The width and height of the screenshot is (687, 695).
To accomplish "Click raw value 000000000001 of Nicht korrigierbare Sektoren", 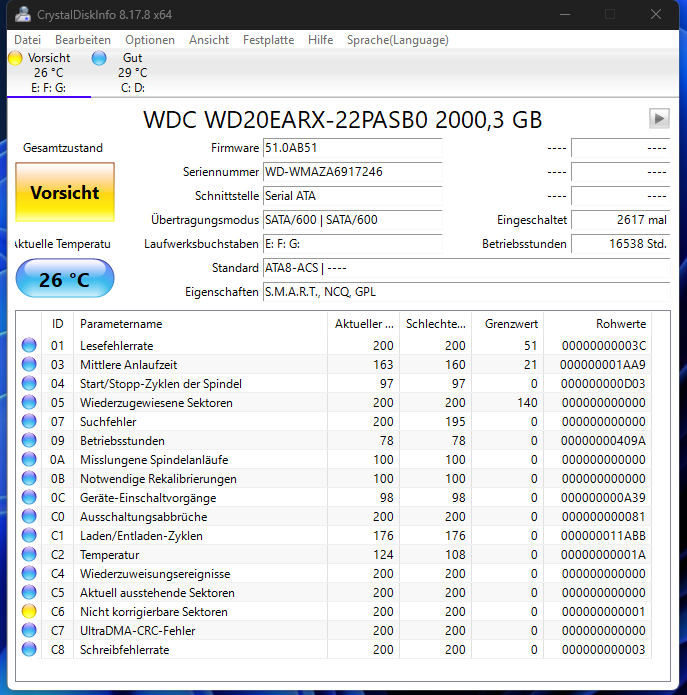I will 604,611.
